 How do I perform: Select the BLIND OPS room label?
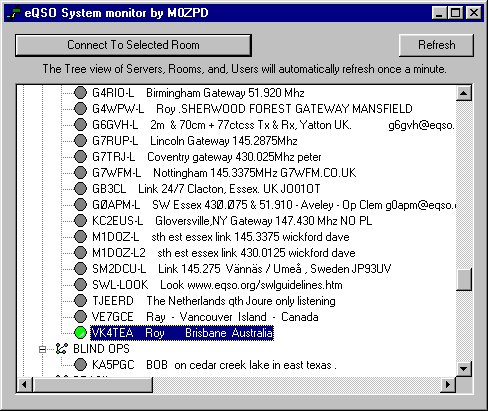click(101, 349)
